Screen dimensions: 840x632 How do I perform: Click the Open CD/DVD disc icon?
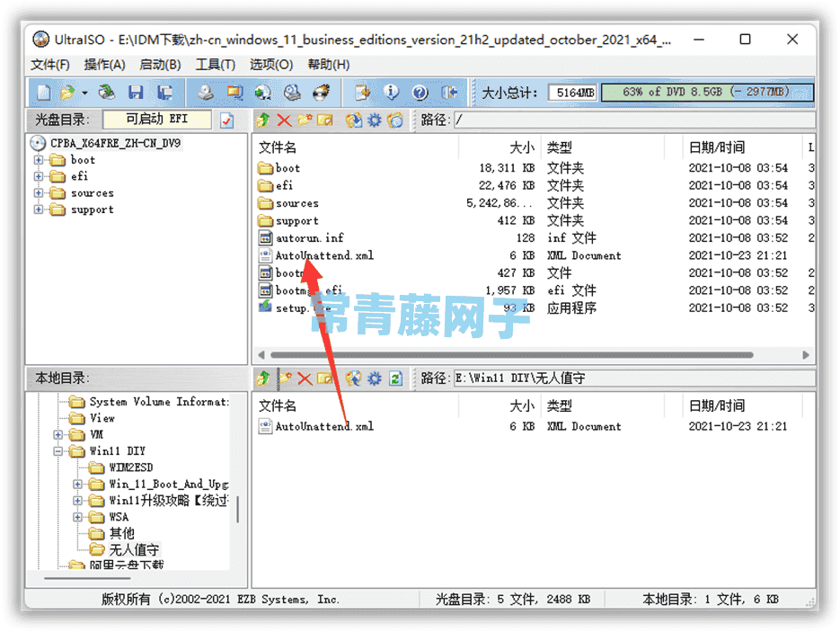107,93
